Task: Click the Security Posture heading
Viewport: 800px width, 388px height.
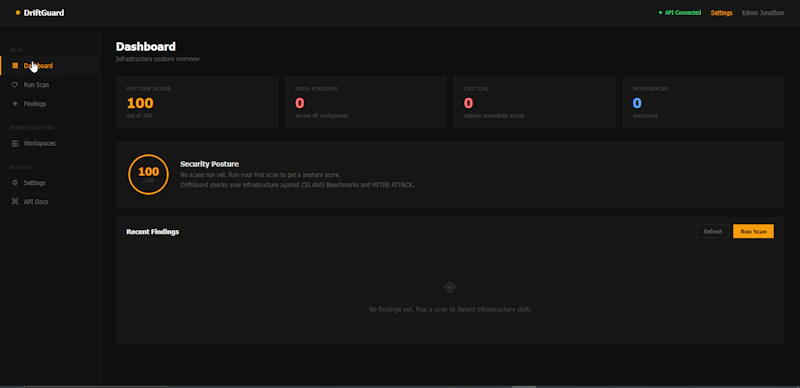Action: (209, 164)
